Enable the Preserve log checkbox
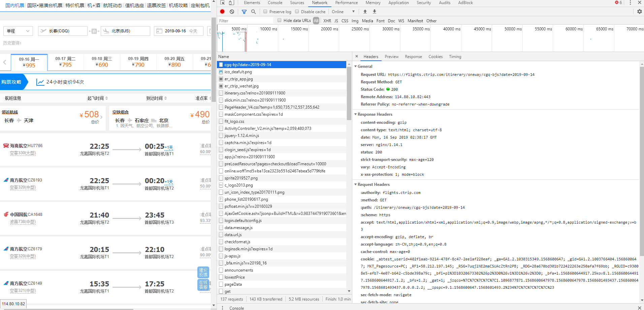644x310 pixels. click(265, 11)
